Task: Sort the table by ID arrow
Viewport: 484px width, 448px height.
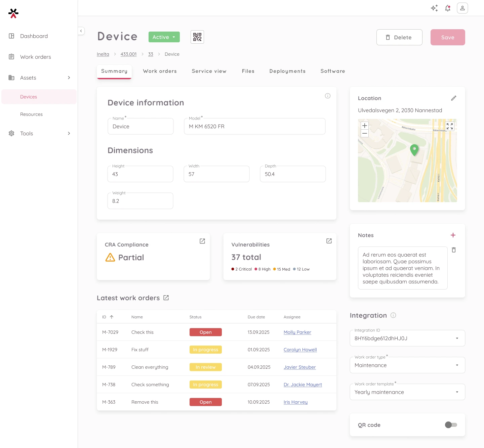Action: pos(112,317)
